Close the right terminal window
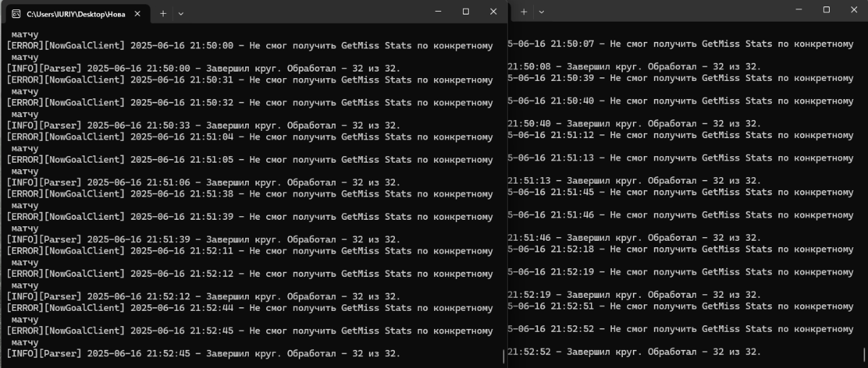868x368 pixels. tap(854, 10)
